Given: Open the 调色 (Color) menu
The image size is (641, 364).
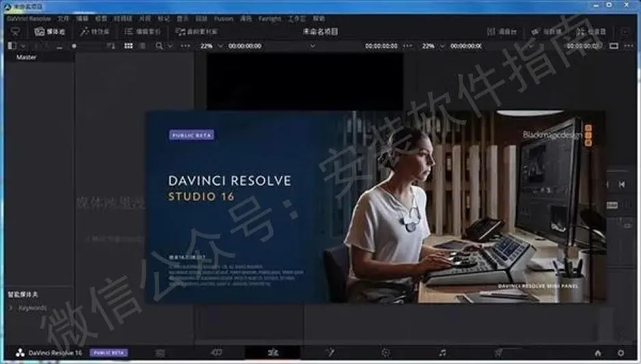Looking at the screenshot, I should [246, 18].
